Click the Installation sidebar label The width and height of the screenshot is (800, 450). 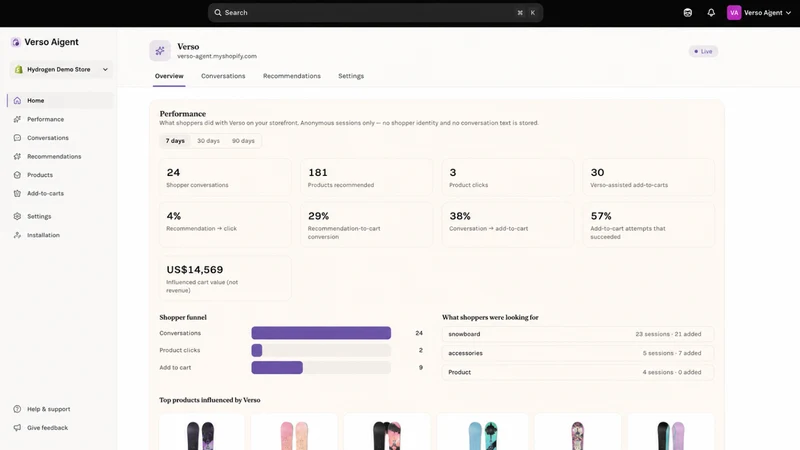(43, 235)
